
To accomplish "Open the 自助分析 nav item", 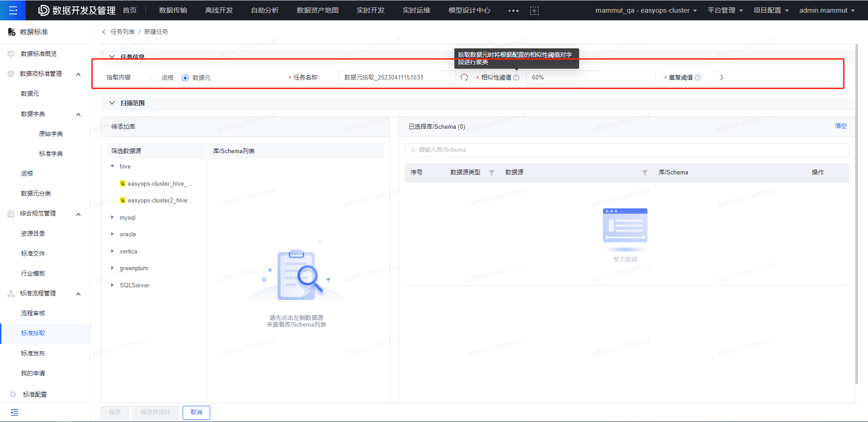I will (x=265, y=10).
